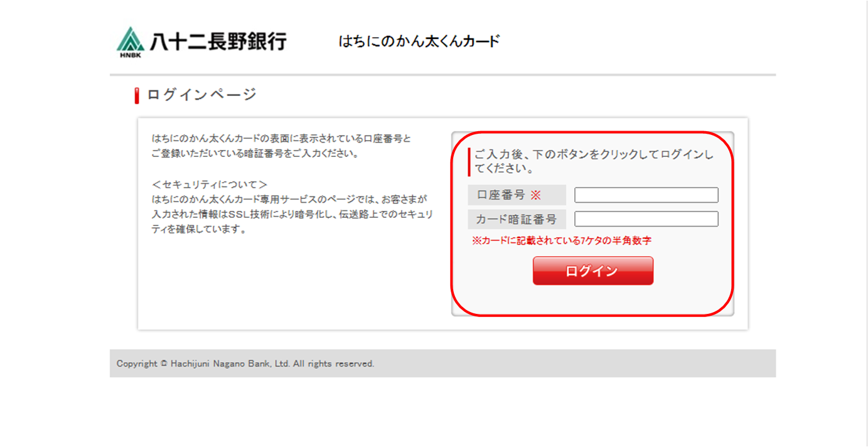Click the red ※ mark next to 口座番号
868x447 pixels.
pyautogui.click(x=535, y=195)
